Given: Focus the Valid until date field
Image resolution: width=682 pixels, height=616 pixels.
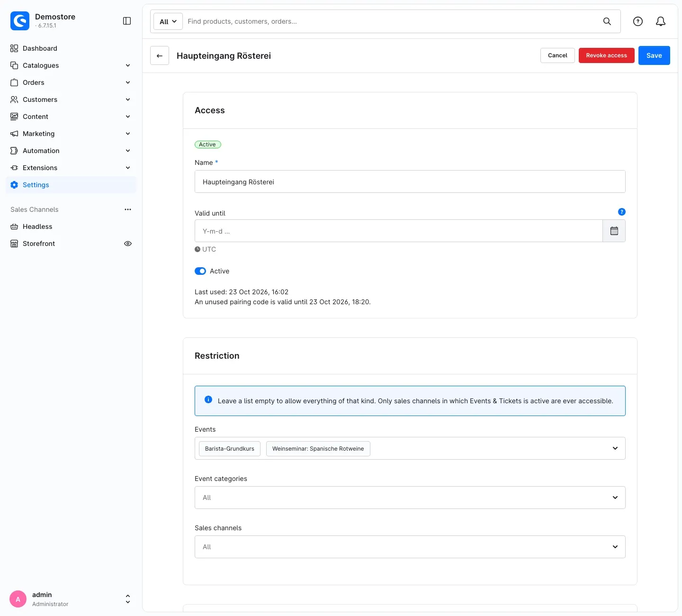Looking at the screenshot, I should click(398, 231).
